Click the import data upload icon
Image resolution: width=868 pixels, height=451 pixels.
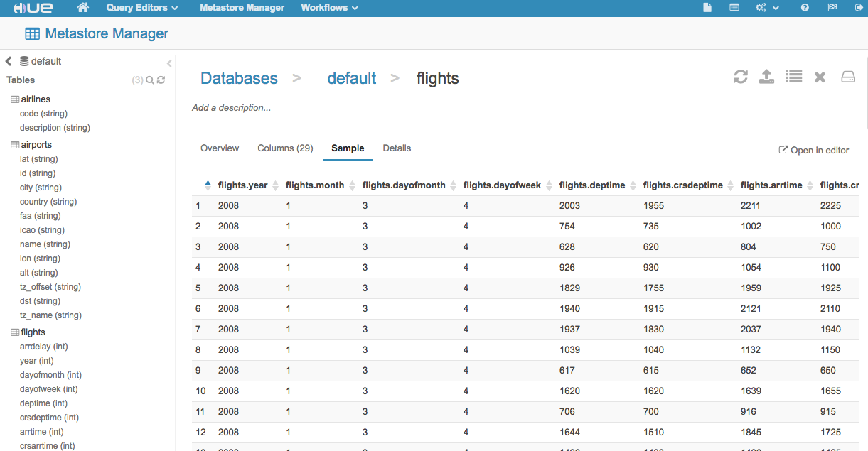point(766,77)
